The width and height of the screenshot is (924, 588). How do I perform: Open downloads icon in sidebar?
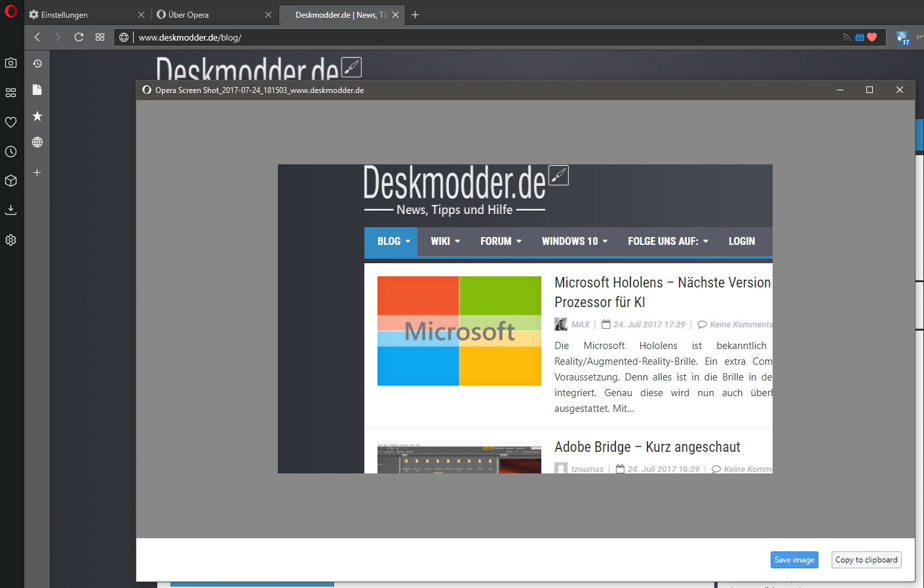[x=10, y=210]
